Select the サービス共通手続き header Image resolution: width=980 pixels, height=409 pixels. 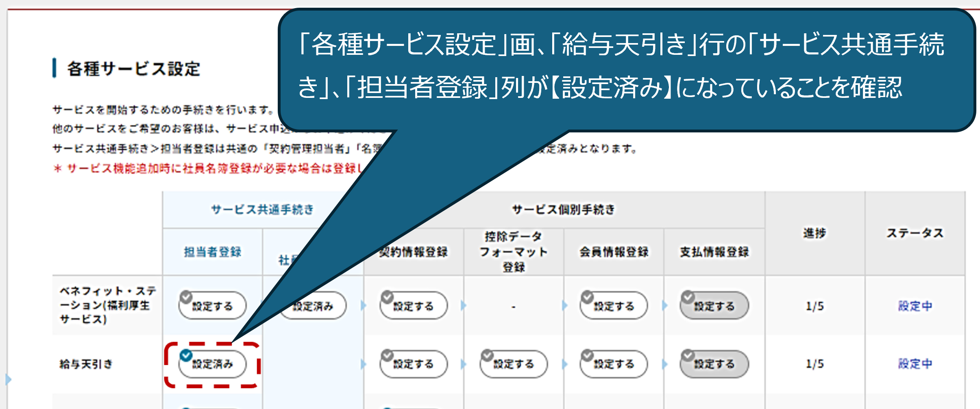(262, 210)
